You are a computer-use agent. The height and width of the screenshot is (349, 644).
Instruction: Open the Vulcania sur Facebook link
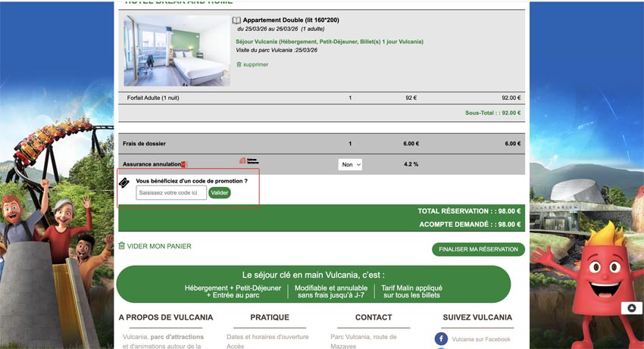481,339
